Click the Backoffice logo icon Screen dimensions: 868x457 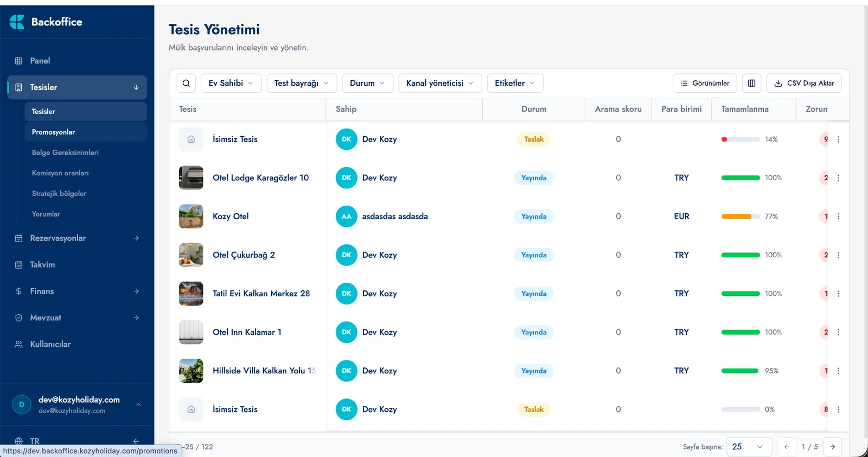[17, 22]
